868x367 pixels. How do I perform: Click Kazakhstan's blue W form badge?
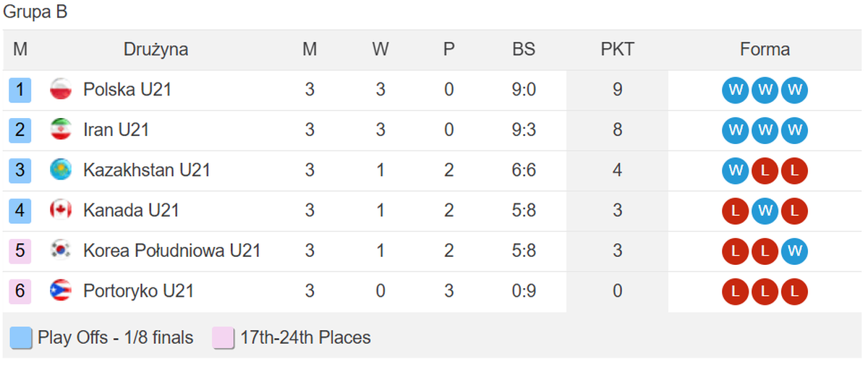(x=736, y=171)
